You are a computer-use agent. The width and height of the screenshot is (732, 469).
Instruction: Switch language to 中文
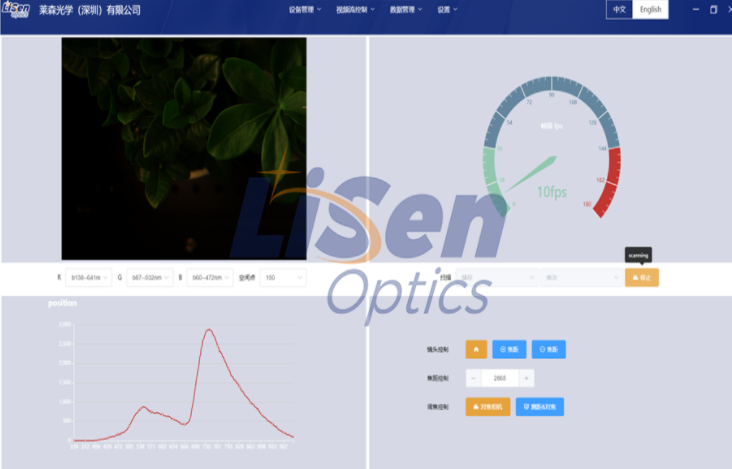(x=619, y=9)
